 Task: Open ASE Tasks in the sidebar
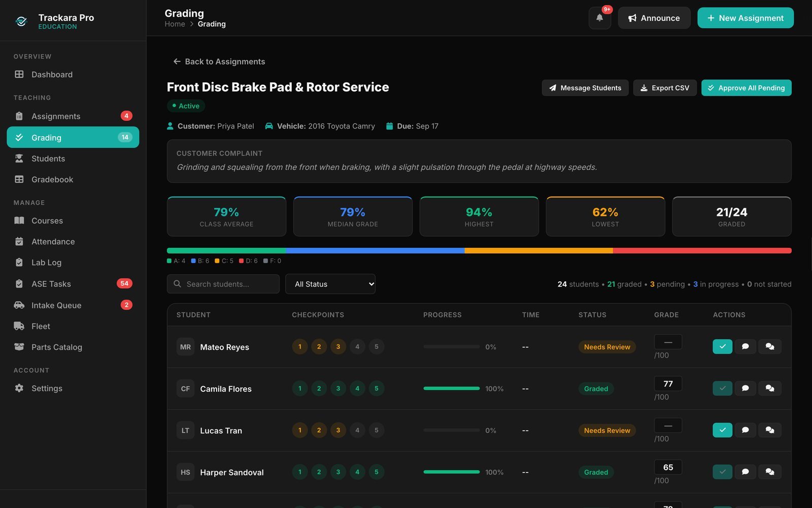pyautogui.click(x=73, y=283)
